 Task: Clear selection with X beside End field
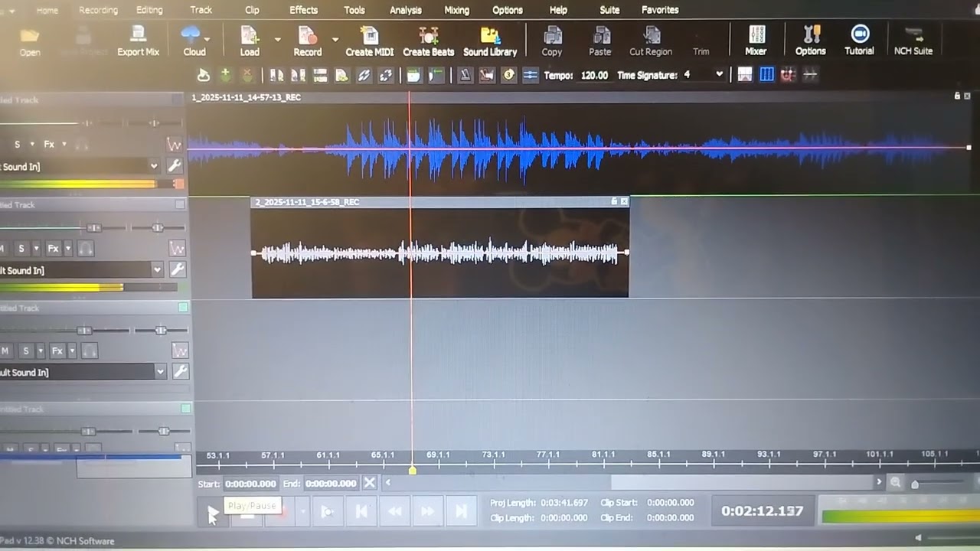(369, 483)
